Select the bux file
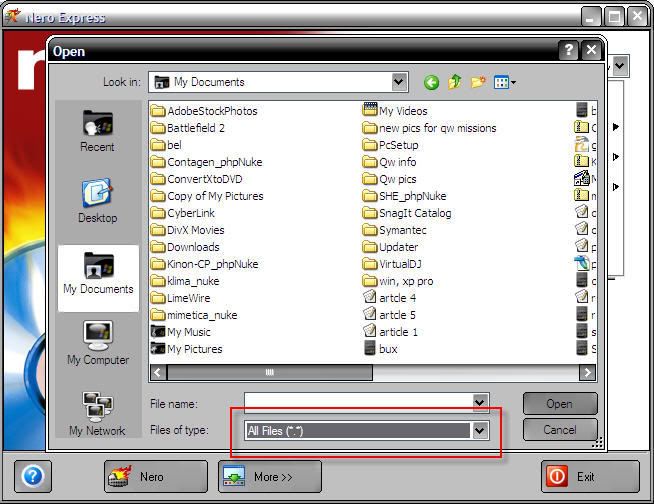The height and width of the screenshot is (504, 654). (380, 349)
